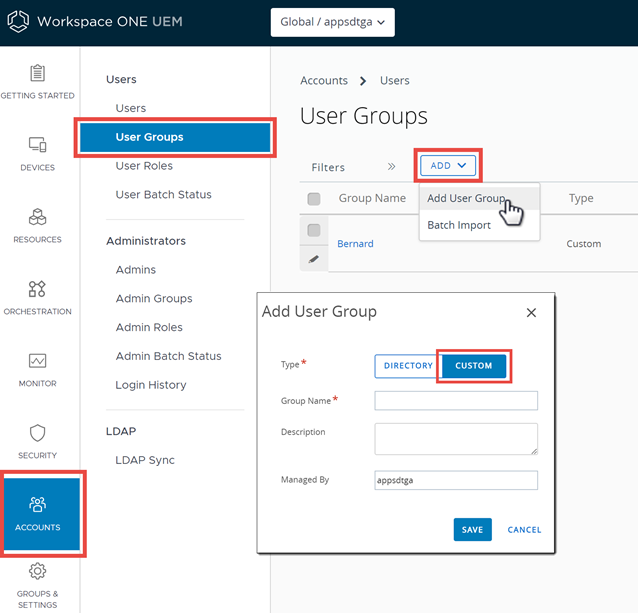This screenshot has height=613, width=638.
Task: Tick the select-all checkbox beside Group Name
Action: pyautogui.click(x=314, y=199)
